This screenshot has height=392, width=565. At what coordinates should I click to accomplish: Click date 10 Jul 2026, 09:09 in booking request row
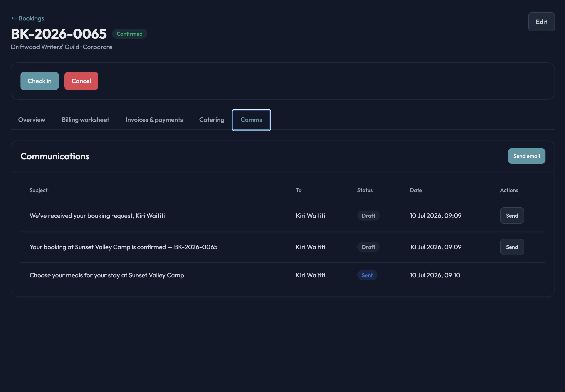[435, 216]
